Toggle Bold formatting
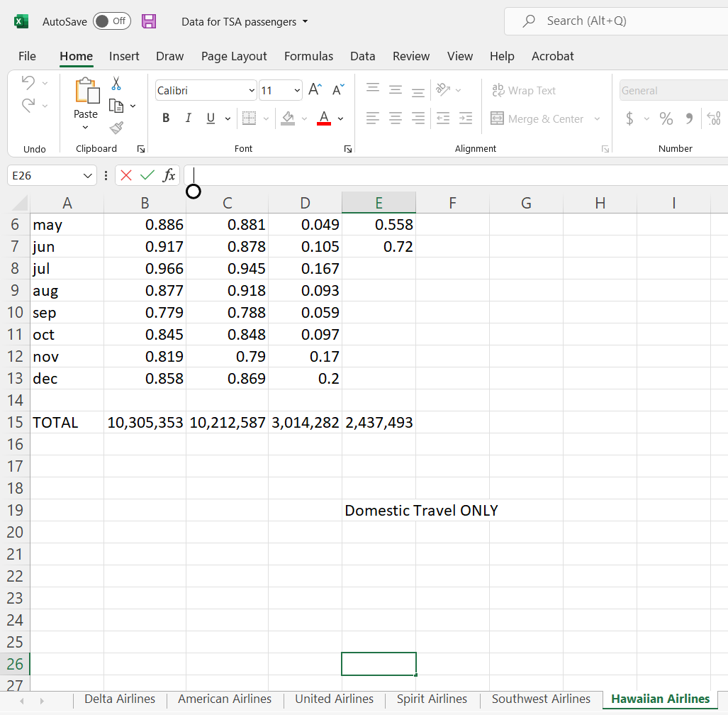728x715 pixels. (x=166, y=118)
